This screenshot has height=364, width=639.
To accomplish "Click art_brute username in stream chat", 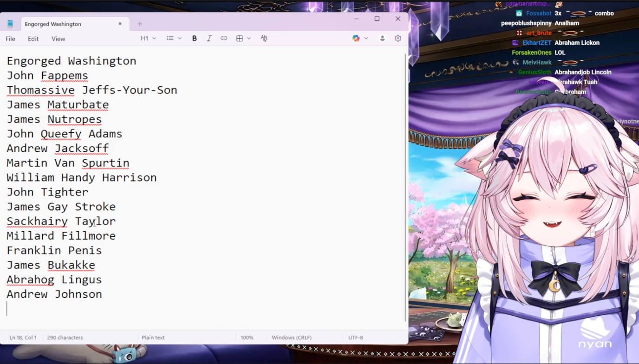I will click(x=539, y=33).
